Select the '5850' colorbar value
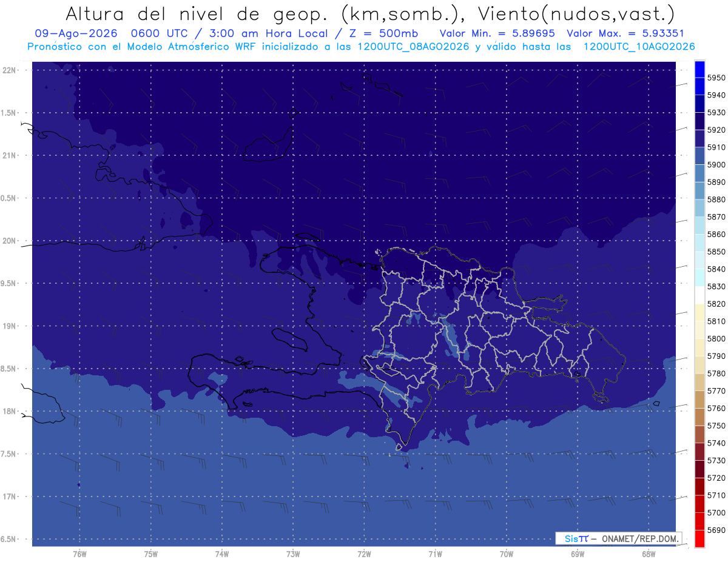 click(716, 252)
